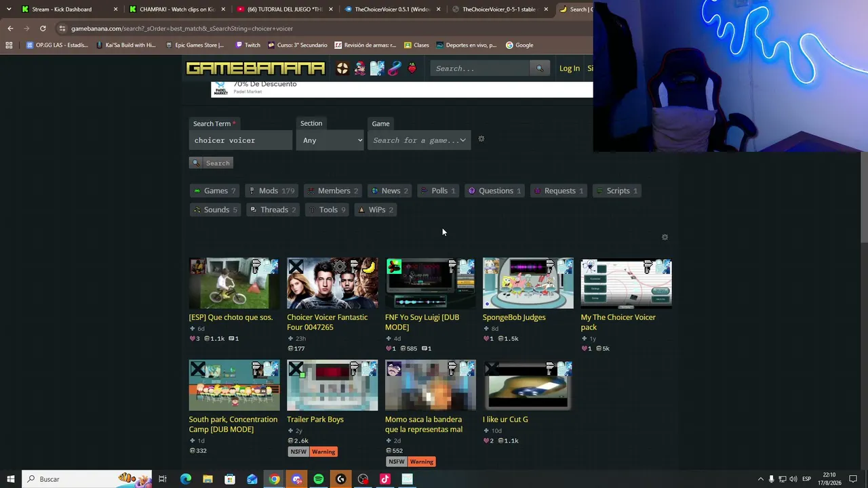Open the Windows notification center
868x488 pixels.
click(853, 479)
